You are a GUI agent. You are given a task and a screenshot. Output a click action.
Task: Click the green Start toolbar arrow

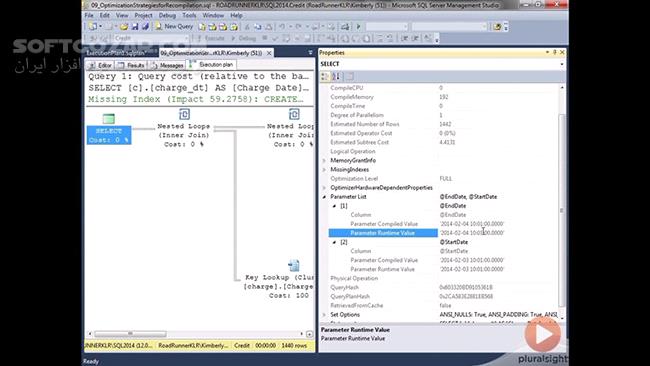click(x=359, y=27)
